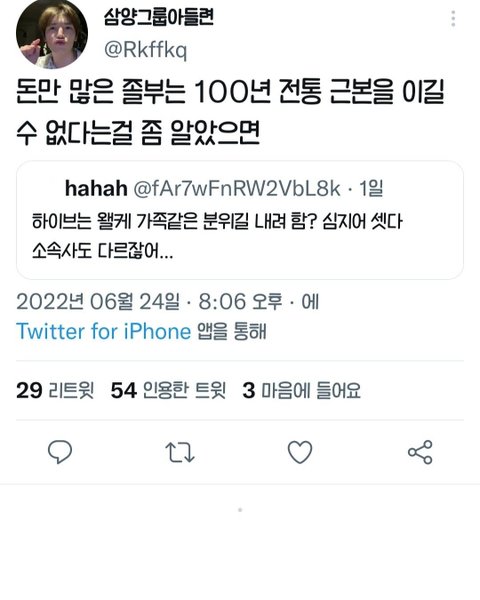
Task: Open the three-dot more options menu
Action: (x=453, y=18)
